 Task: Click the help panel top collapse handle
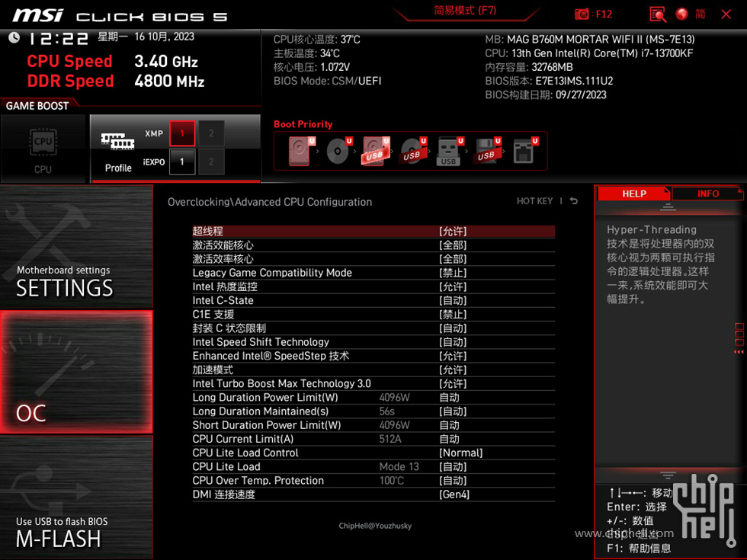(x=668, y=206)
